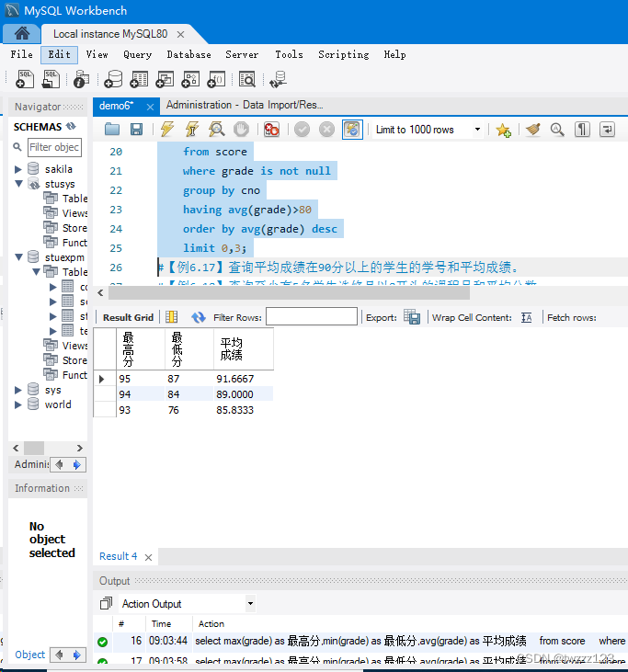Execute statement under cursor icon
The height and width of the screenshot is (672, 628).
point(191,129)
